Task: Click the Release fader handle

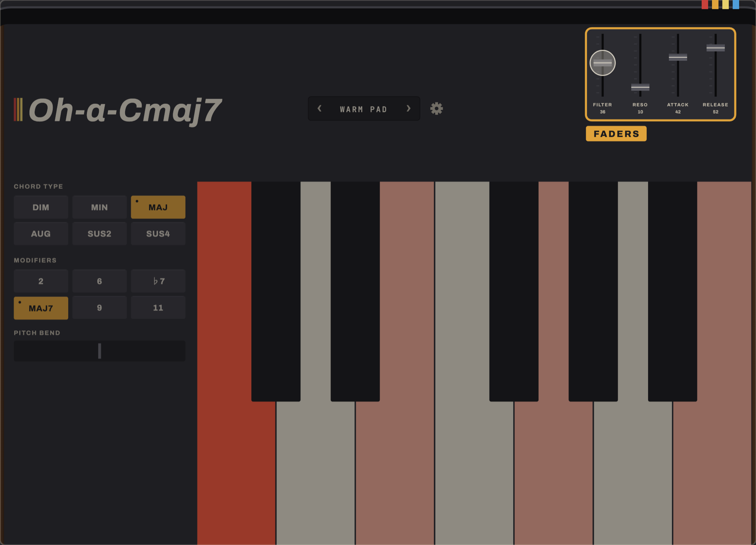Action: [x=715, y=48]
